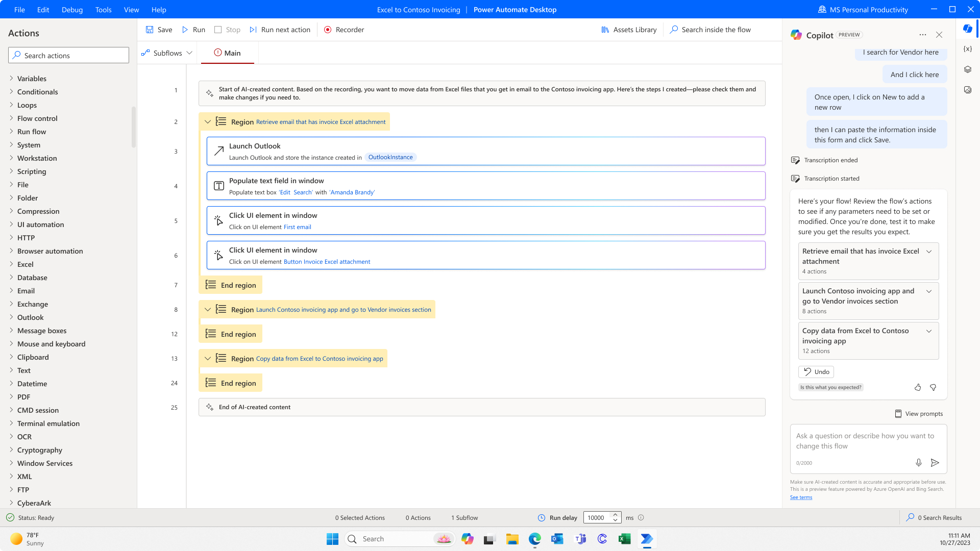Click the microphone icon in Copilot input

(x=918, y=463)
